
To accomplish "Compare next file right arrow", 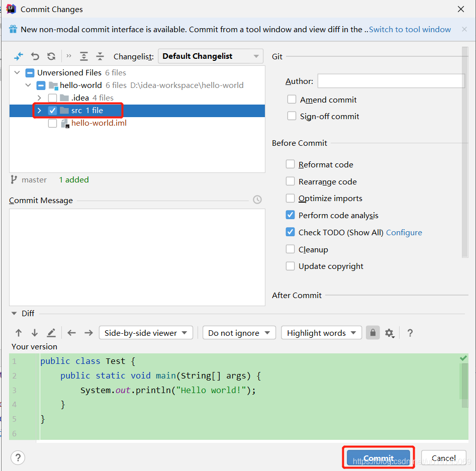I will [x=88, y=333].
